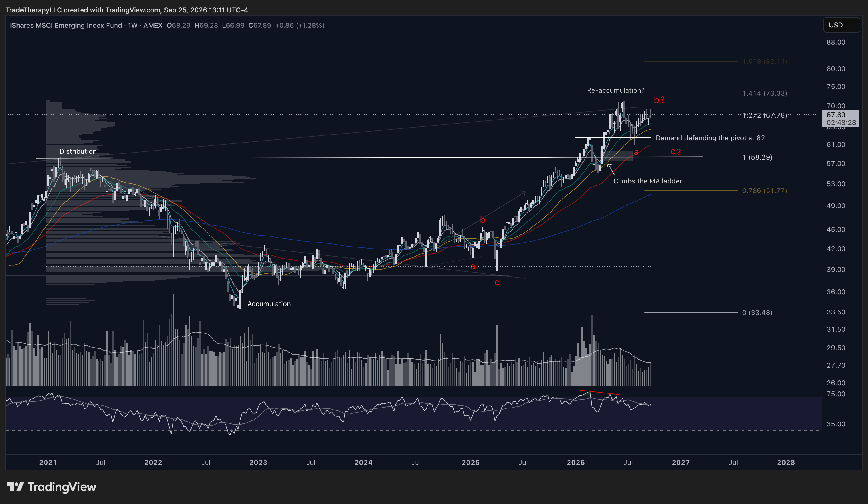Select the 0.786 (51.77) Fibonacci label

click(x=764, y=191)
